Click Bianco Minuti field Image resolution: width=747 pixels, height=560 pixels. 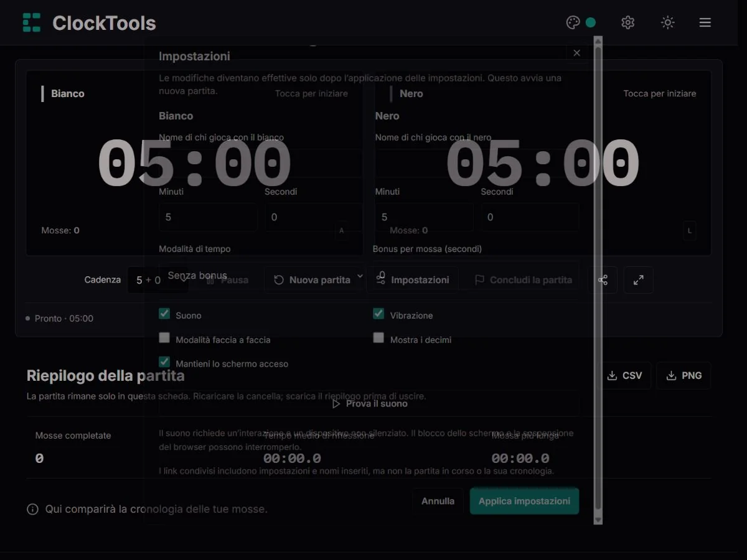point(208,217)
